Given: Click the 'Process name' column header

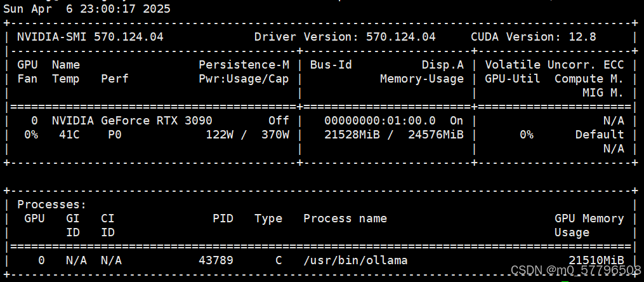Looking at the screenshot, I should [345, 218].
